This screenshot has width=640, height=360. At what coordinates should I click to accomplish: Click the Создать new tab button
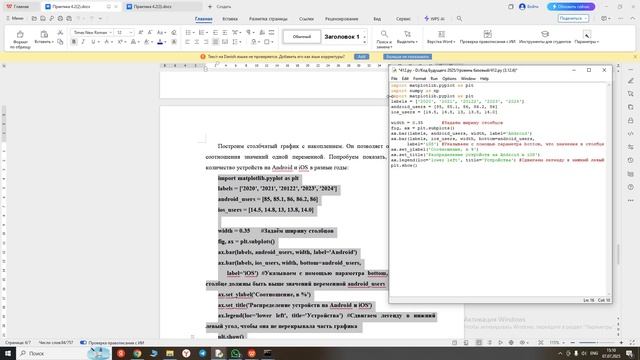(x=220, y=7)
